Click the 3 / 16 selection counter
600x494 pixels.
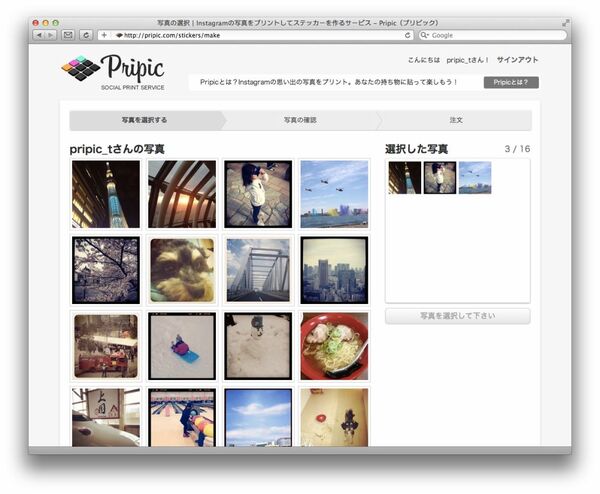tap(517, 149)
